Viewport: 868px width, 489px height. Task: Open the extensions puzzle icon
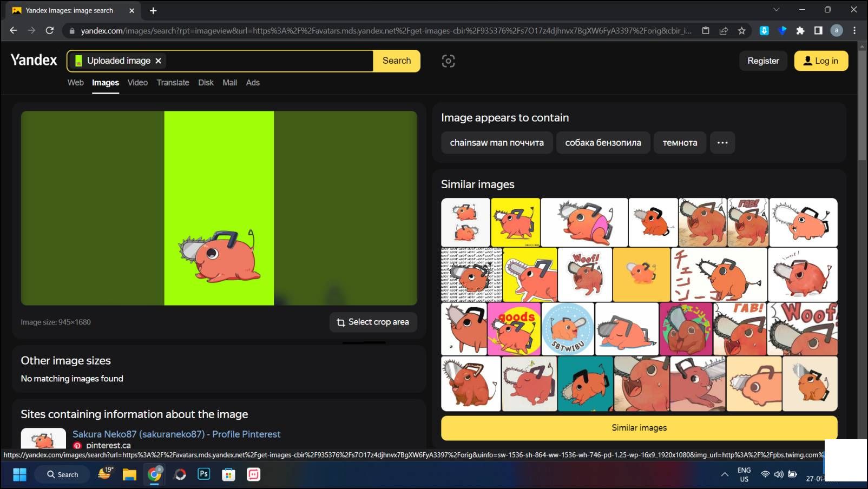(800, 31)
